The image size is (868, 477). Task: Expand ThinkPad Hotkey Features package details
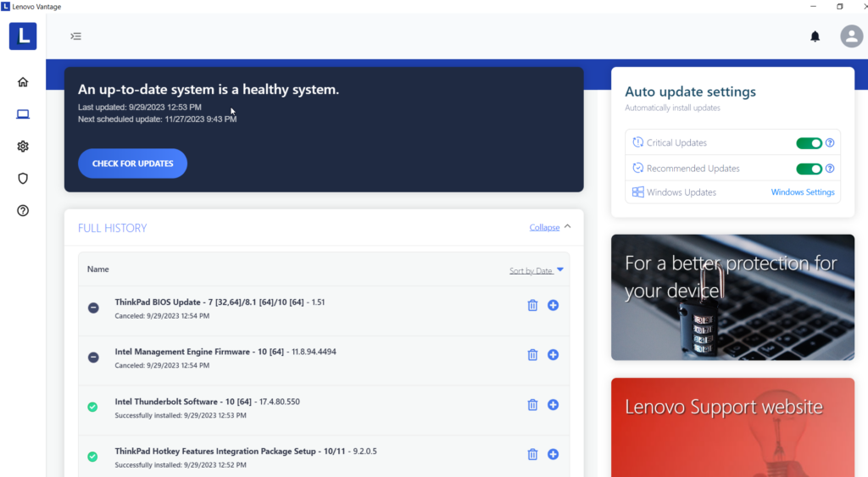pos(553,454)
